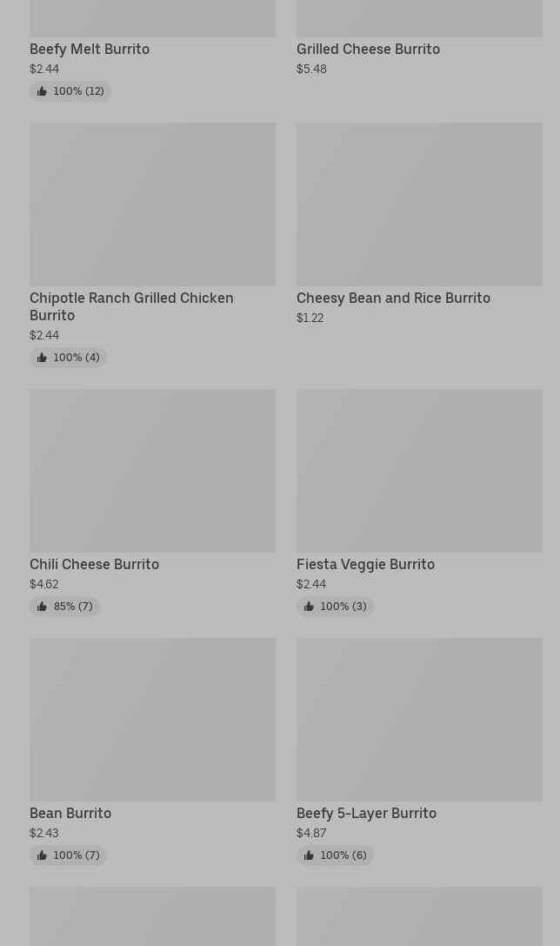Open the Fiesta Veggie Burrito title

[x=365, y=565]
